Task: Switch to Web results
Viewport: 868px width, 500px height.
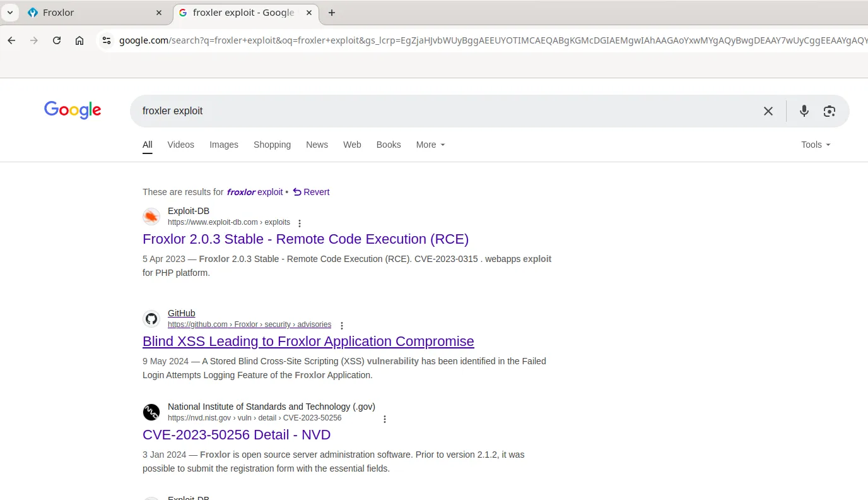Action: click(x=352, y=145)
